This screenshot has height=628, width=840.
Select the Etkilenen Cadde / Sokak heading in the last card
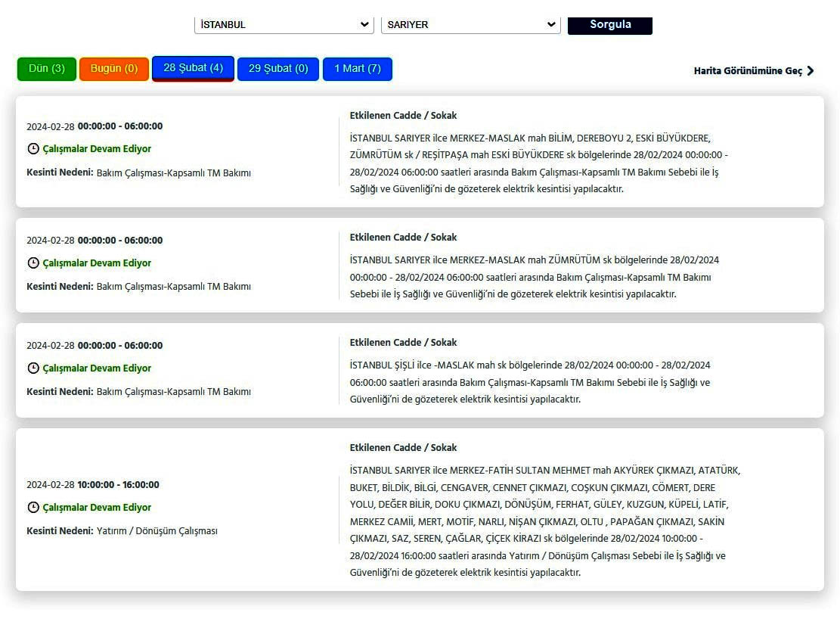[403, 448]
